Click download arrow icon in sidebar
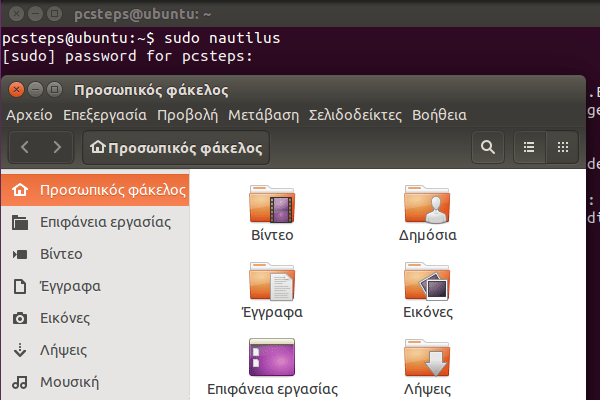Screen dimensions: 600x400 (20, 350)
